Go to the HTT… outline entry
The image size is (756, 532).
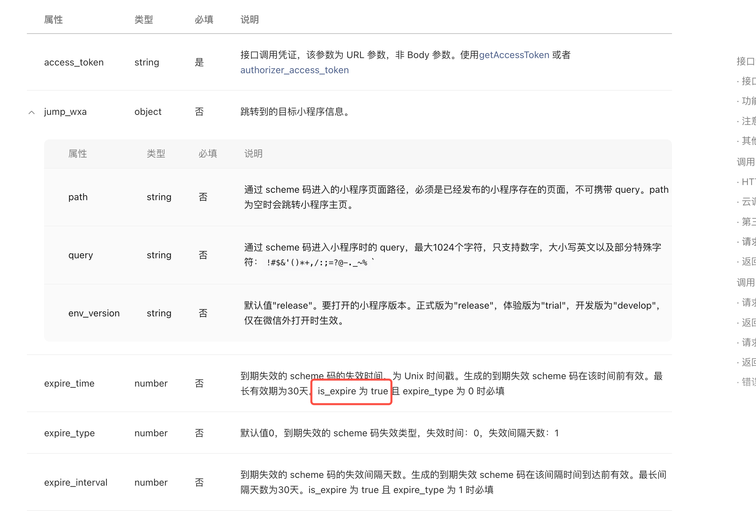749,182
